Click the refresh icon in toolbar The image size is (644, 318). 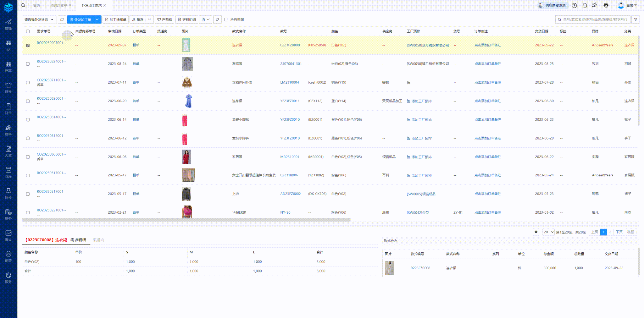point(62,19)
